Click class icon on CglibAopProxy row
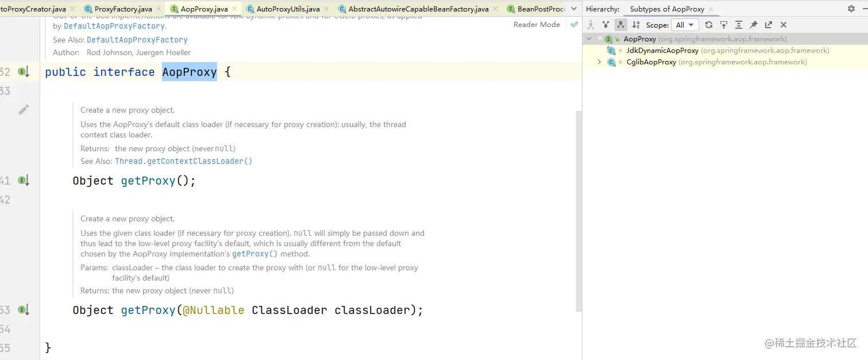868x360 pixels. (x=611, y=62)
